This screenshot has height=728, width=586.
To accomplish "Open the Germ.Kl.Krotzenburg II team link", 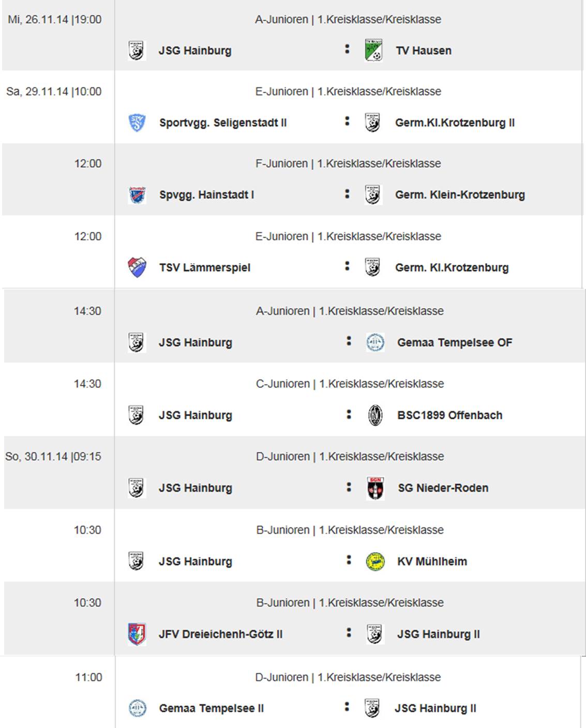I will point(455,123).
